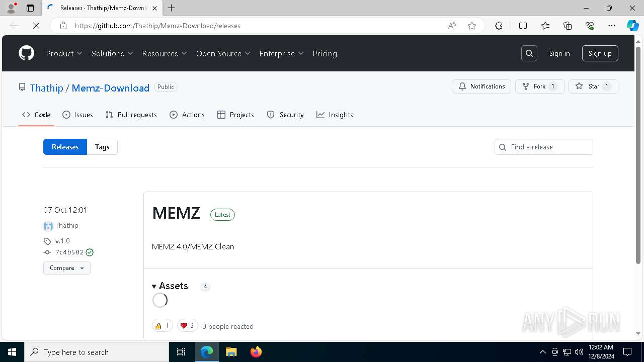644x362 pixels.
Task: Activate Read aloud icon in address bar
Action: (x=452, y=26)
